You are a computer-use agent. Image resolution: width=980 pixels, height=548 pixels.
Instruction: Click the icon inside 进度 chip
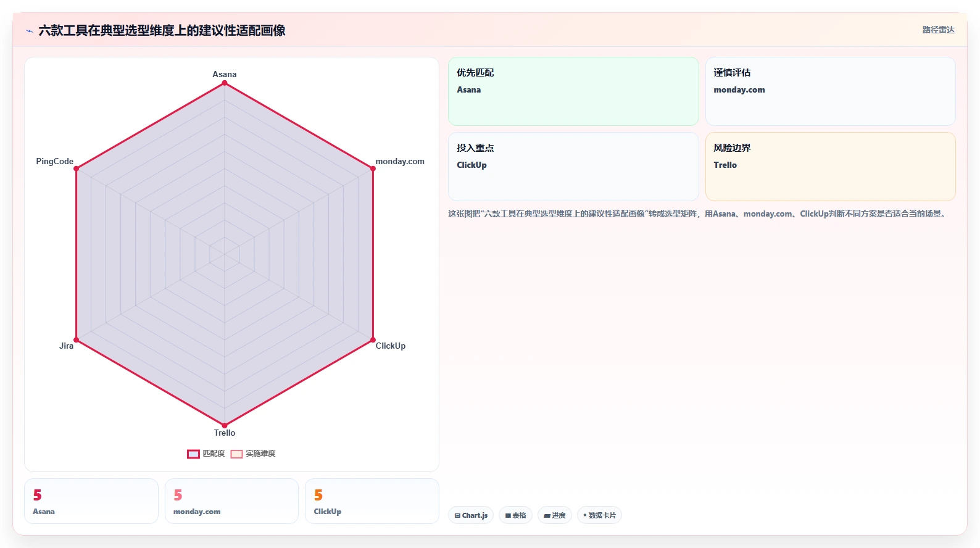click(x=547, y=515)
